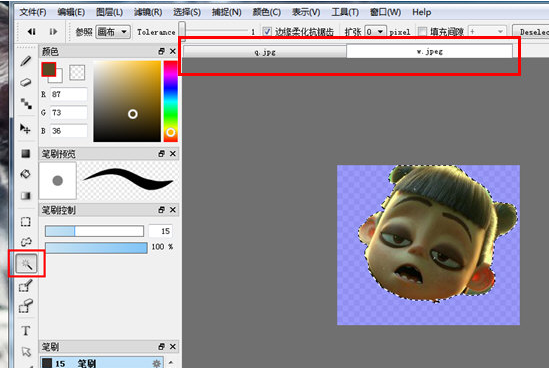This screenshot has height=368, width=549.
Task: Click the Redo arrow in toolbar
Action: [53, 32]
